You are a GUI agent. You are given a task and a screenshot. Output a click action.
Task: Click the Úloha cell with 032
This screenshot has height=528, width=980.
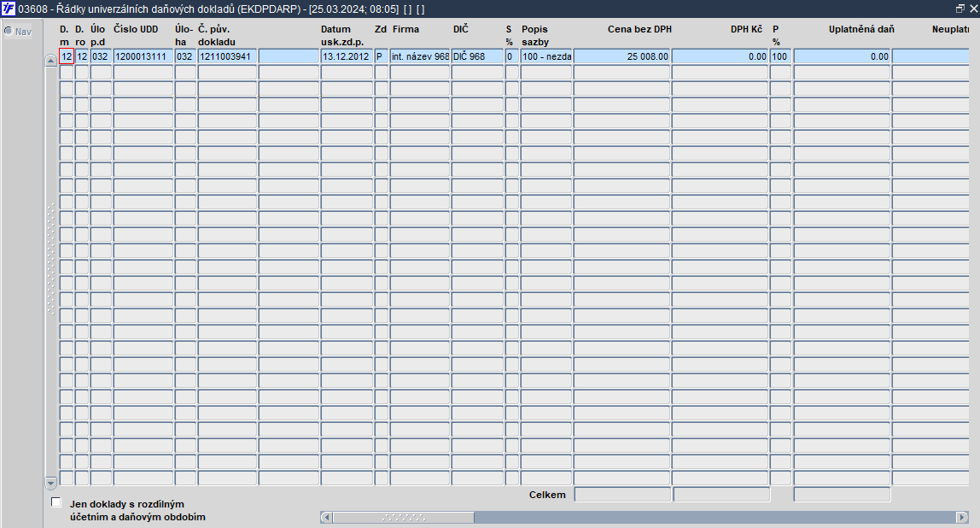click(185, 56)
